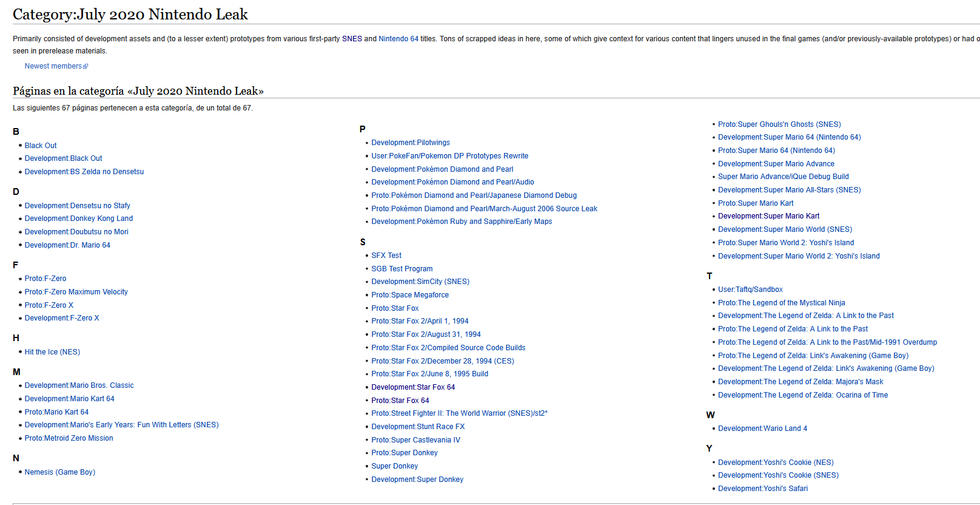Viewport: 980px width, 505px height.
Task: Open Proto:Metroid Zero Mission
Action: pos(69,438)
